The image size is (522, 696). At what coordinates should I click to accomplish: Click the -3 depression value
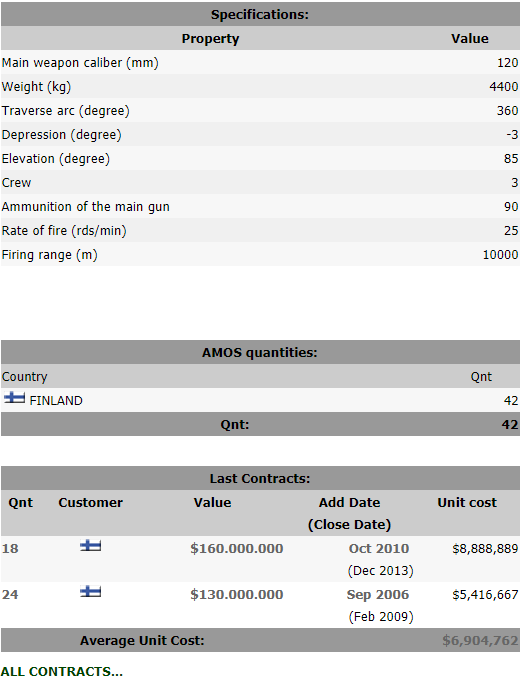(x=512, y=134)
